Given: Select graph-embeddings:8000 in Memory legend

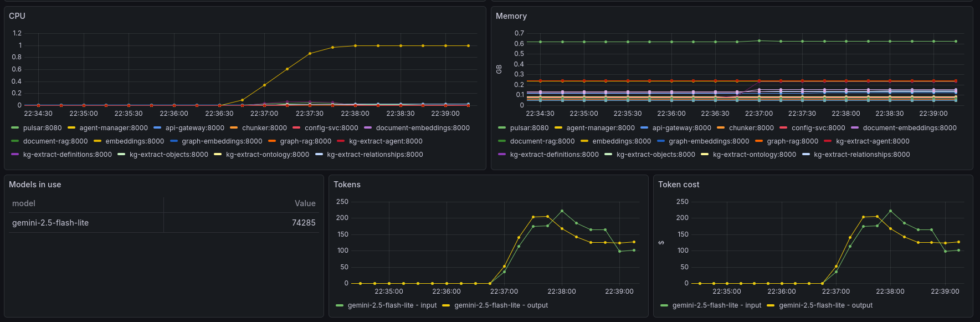Looking at the screenshot, I should [x=709, y=141].
